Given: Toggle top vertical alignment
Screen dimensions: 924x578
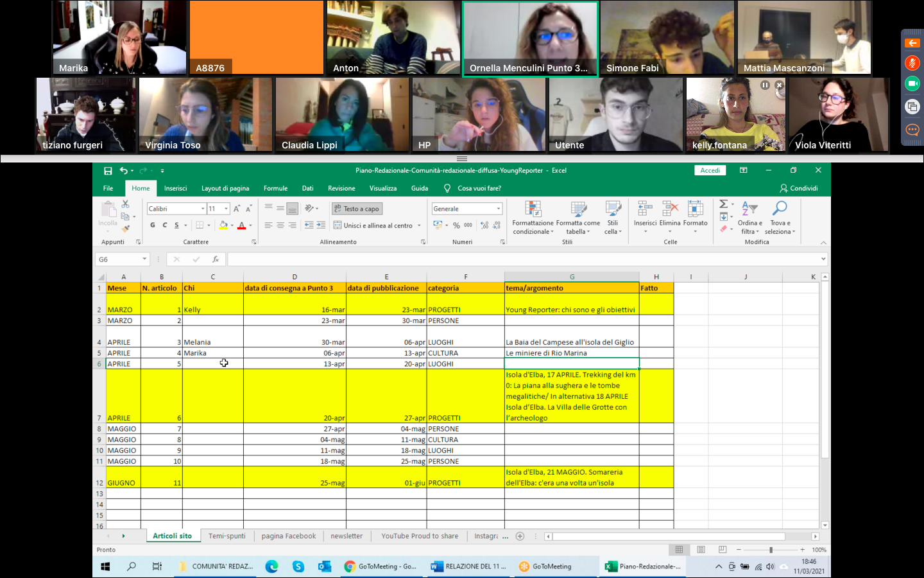Looking at the screenshot, I should [268, 208].
